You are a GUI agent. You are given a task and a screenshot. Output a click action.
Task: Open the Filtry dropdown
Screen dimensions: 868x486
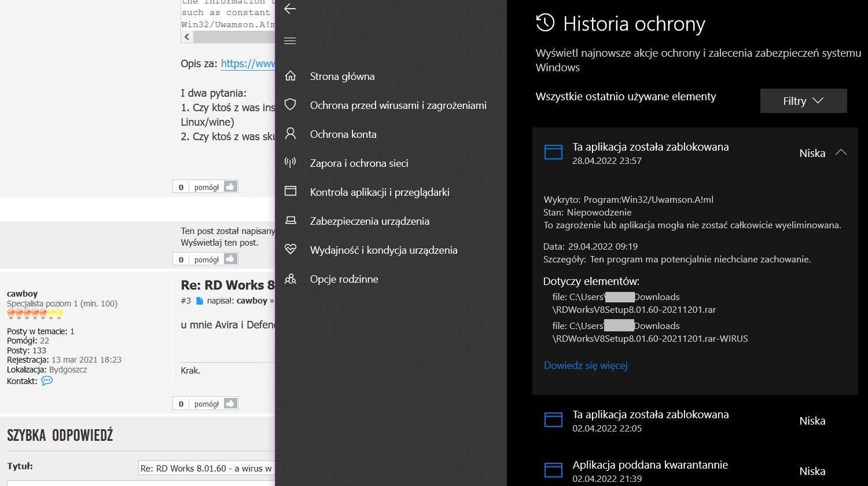click(x=803, y=101)
